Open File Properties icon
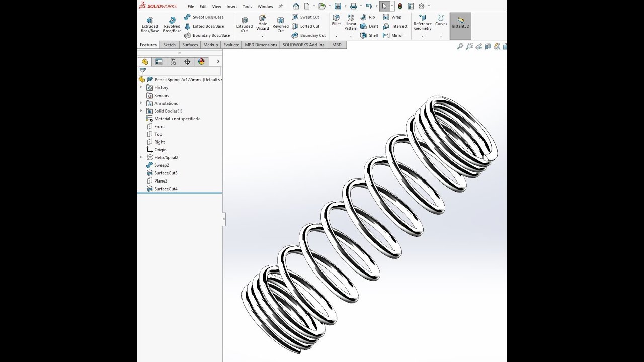Viewport: 644px width, 362px height. (x=411, y=6)
